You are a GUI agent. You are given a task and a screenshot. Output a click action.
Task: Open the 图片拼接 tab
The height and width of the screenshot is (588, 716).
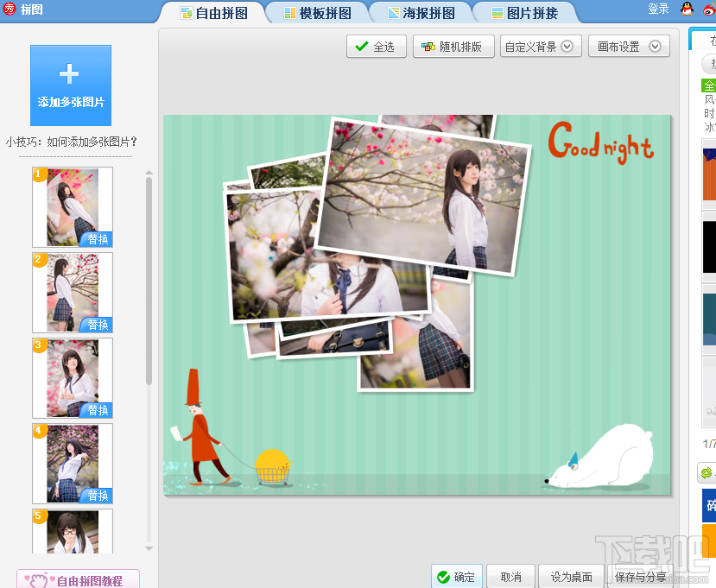[524, 13]
